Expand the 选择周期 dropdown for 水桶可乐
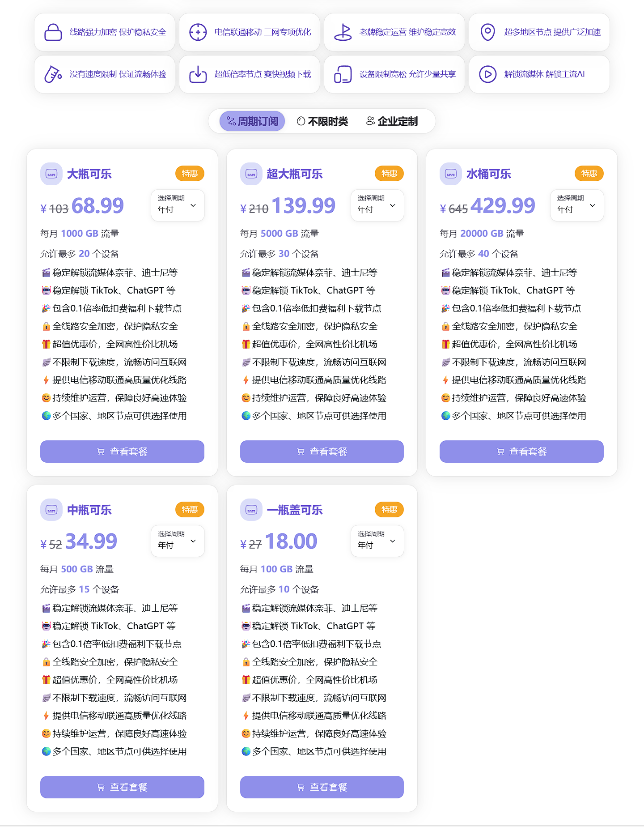This screenshot has width=644, height=827. [576, 205]
